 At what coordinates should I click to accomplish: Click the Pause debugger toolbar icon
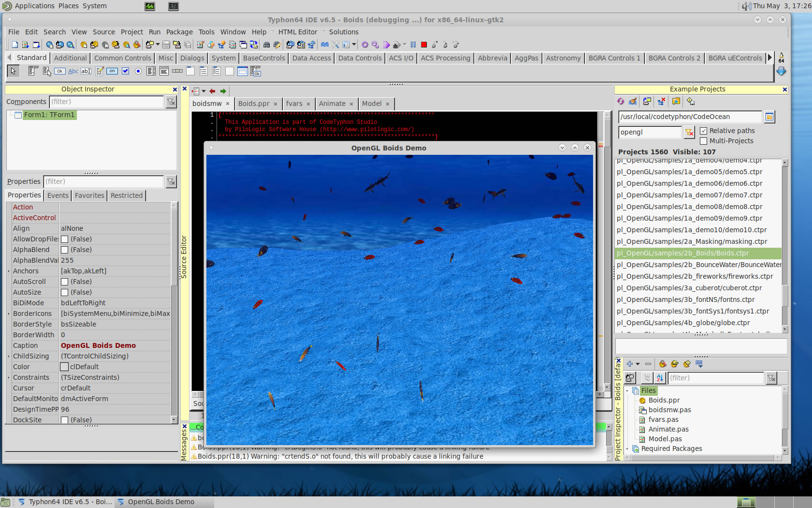pos(413,45)
